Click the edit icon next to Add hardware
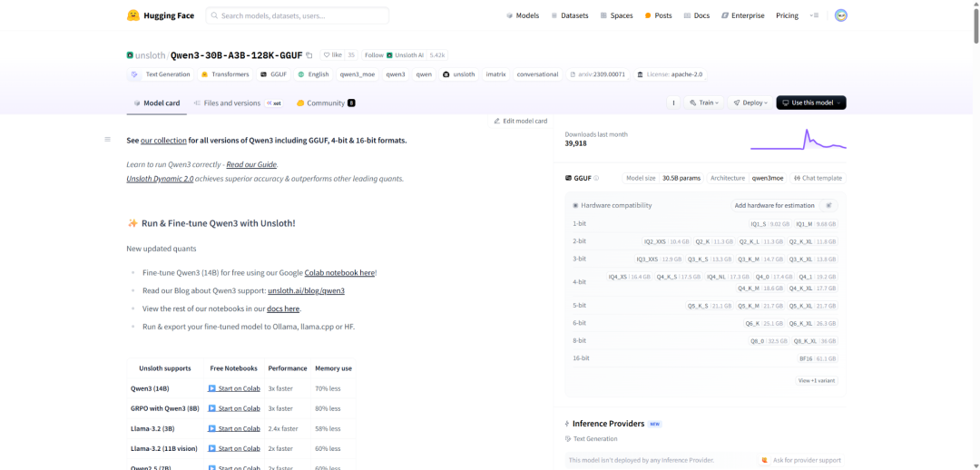The width and height of the screenshot is (980, 470). [828, 205]
